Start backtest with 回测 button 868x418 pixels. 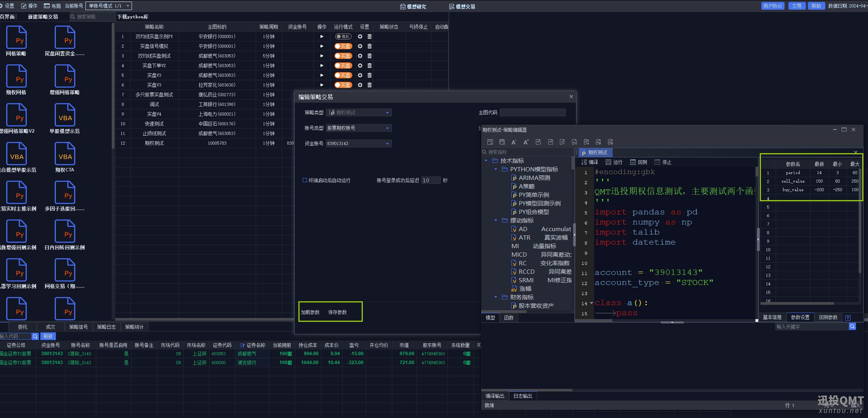pyautogui.click(x=639, y=162)
